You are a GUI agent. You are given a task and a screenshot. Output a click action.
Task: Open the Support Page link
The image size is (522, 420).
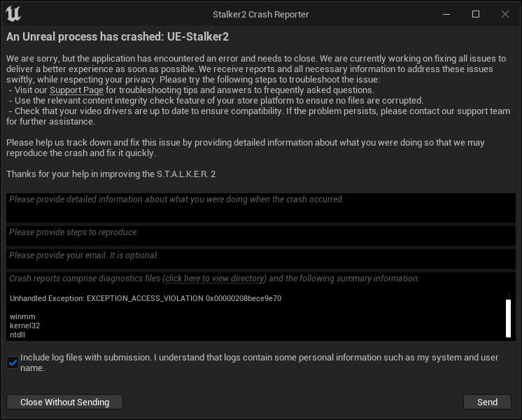(x=76, y=90)
